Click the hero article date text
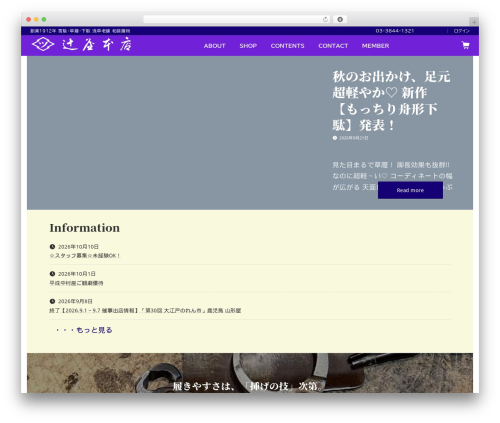The image size is (500, 423). 354,138
